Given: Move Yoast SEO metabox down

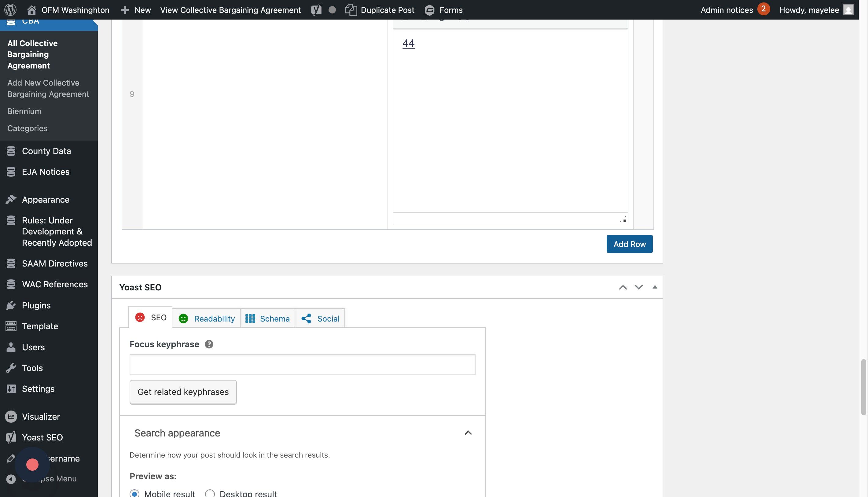Looking at the screenshot, I should [639, 287].
